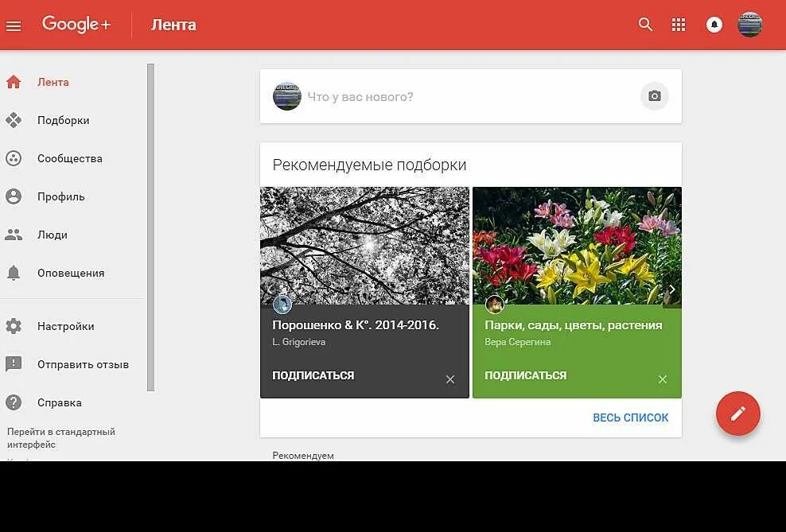The width and height of the screenshot is (786, 532).
Task: Open the hamburger main menu
Action: click(x=14, y=25)
